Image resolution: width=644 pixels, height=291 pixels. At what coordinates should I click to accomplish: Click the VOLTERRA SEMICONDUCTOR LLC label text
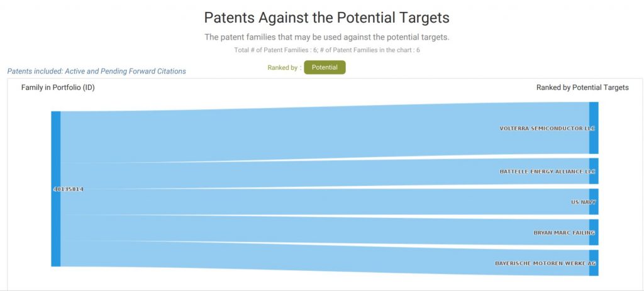(547, 128)
